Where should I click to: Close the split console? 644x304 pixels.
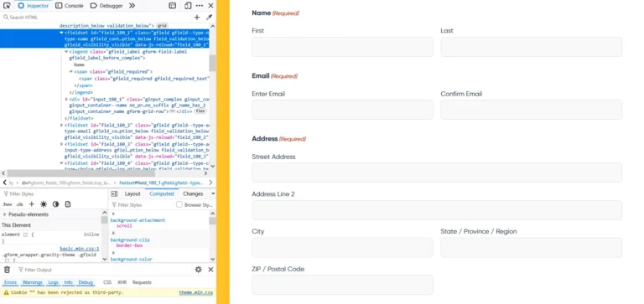point(210,270)
